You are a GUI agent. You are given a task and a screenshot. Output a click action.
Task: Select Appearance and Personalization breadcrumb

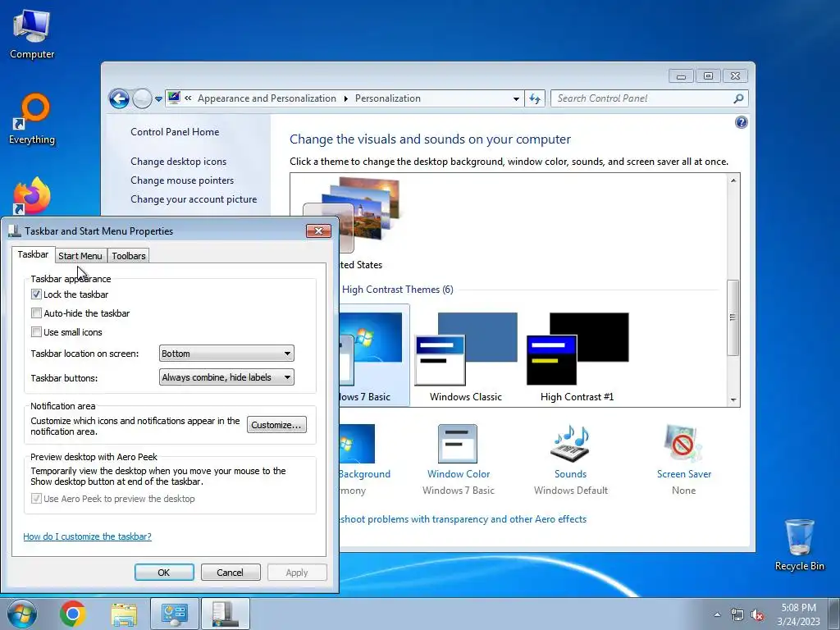(267, 98)
